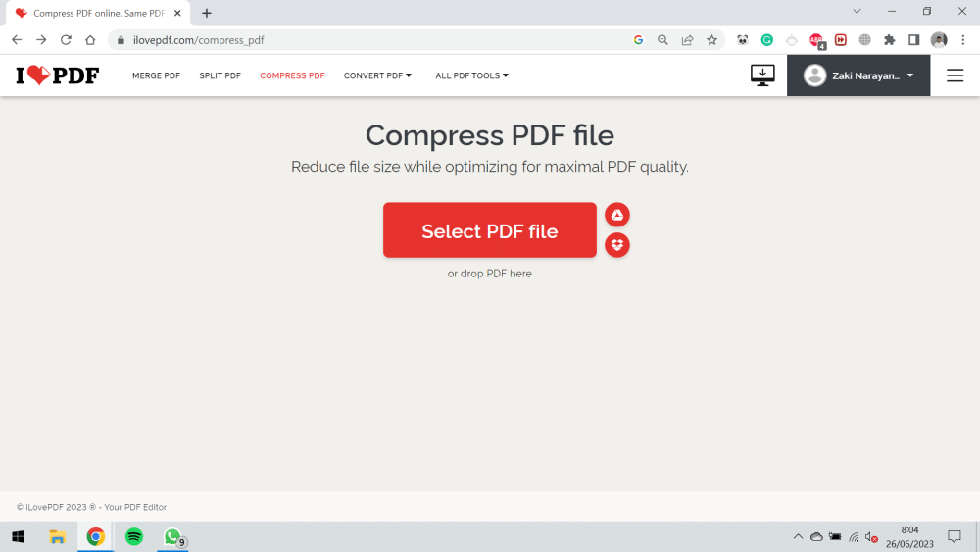Viewport: 980px width, 552px height.
Task: Go forward in browser history
Action: click(41, 40)
